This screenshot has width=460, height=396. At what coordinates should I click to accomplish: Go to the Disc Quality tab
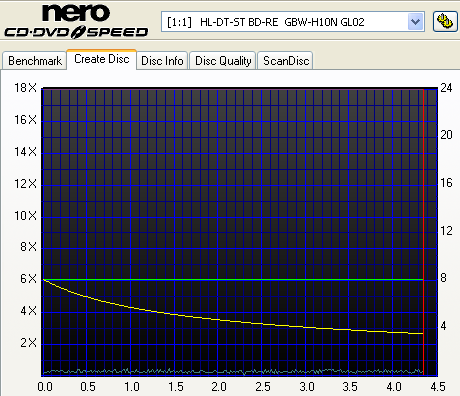click(223, 61)
